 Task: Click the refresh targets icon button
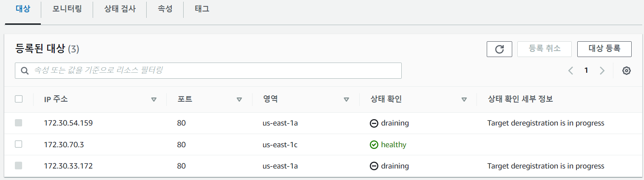(499, 49)
